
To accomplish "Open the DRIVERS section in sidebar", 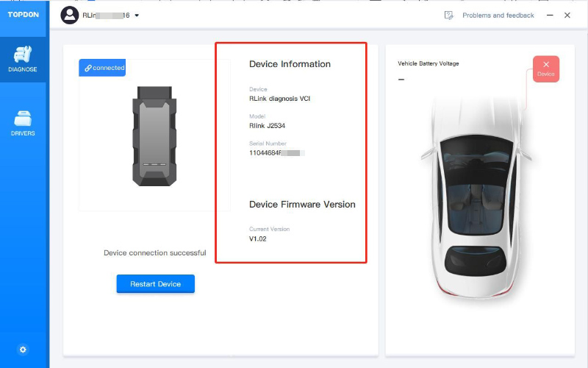I will (x=23, y=123).
